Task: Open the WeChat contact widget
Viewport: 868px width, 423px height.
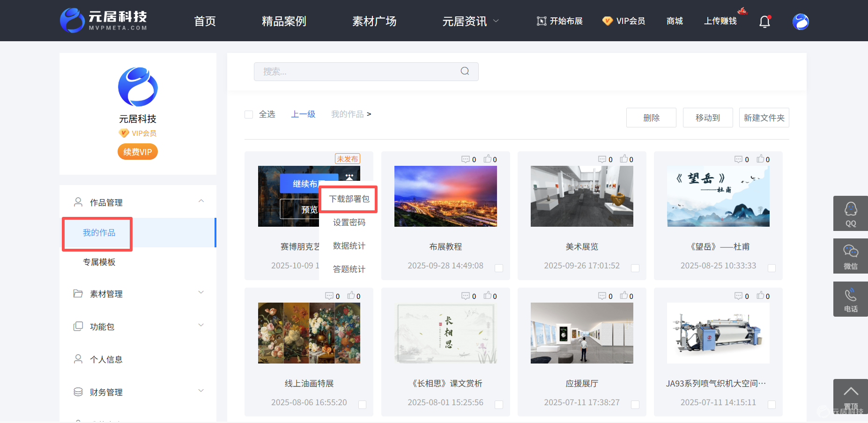Action: tap(851, 256)
